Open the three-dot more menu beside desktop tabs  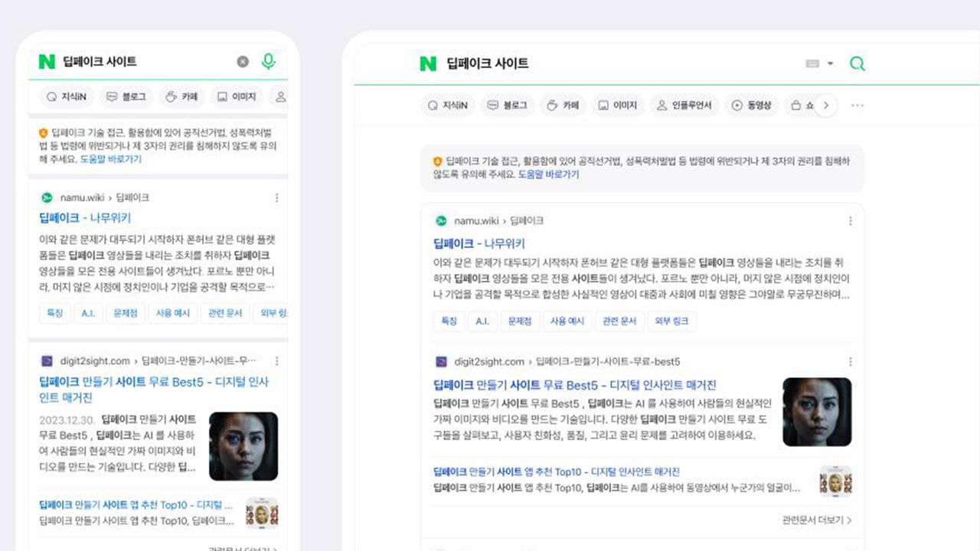coord(857,106)
